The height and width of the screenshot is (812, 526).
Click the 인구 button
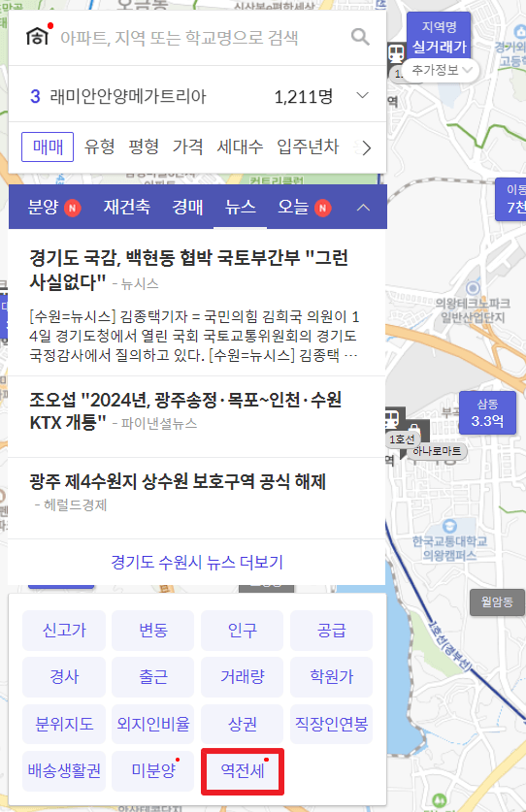tap(242, 631)
